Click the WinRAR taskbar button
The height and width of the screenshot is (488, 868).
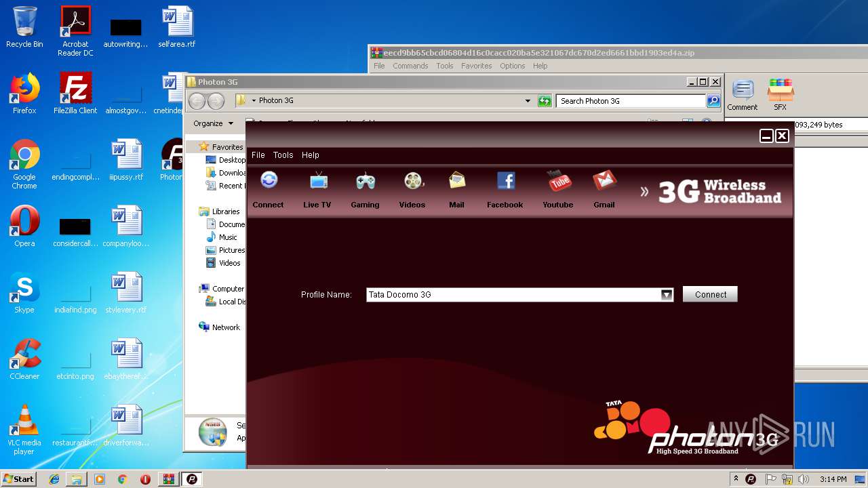tap(168, 479)
